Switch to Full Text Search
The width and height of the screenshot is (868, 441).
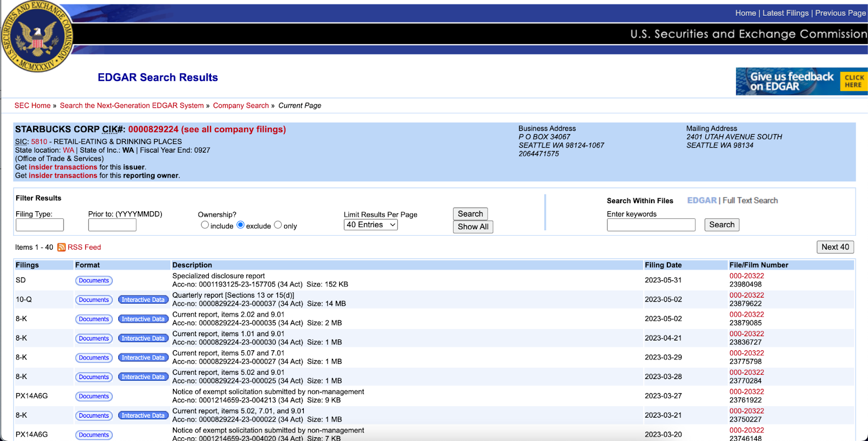pos(750,200)
